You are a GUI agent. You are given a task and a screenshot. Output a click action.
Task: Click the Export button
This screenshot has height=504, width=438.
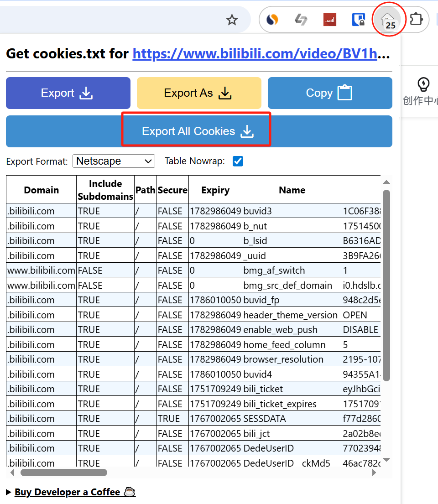tap(68, 93)
